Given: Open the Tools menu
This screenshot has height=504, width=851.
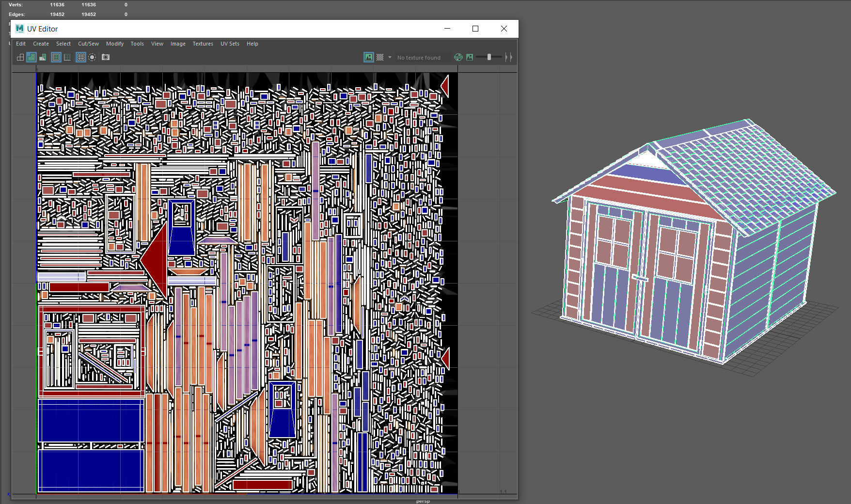Looking at the screenshot, I should pyautogui.click(x=137, y=44).
